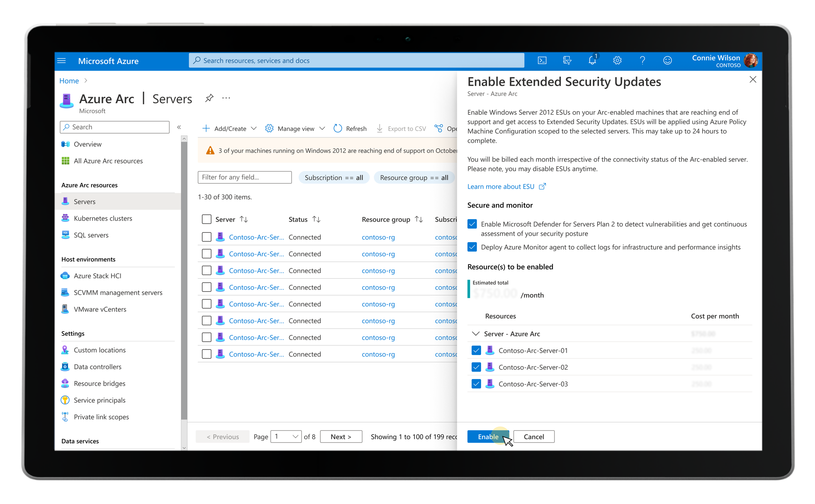Pin the Azure Arc Servers page
This screenshot has width=815, height=504.
pos(209,98)
